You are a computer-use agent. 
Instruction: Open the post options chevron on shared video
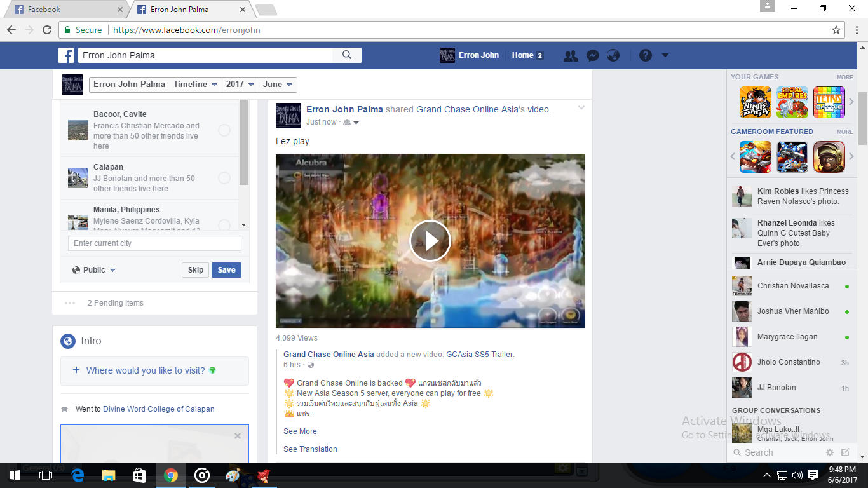tap(581, 108)
